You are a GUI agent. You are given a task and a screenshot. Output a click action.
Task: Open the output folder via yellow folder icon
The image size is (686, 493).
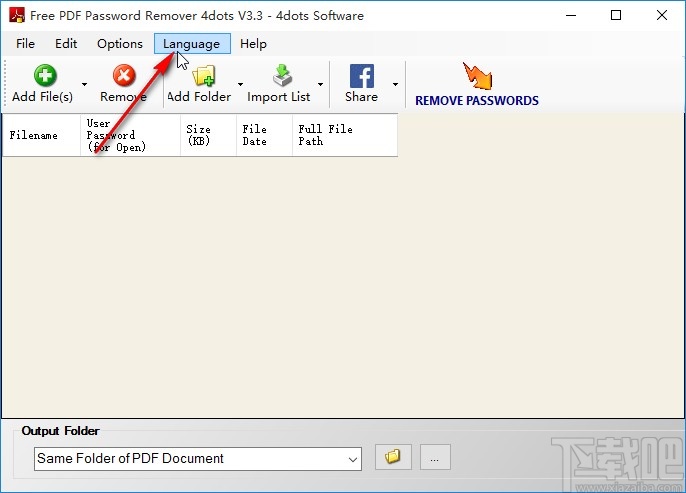[393, 457]
